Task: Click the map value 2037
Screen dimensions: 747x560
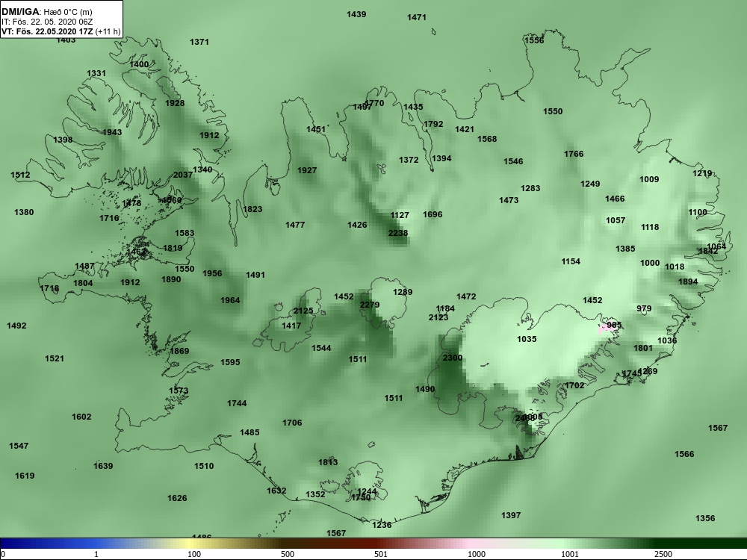Action: [x=182, y=175]
